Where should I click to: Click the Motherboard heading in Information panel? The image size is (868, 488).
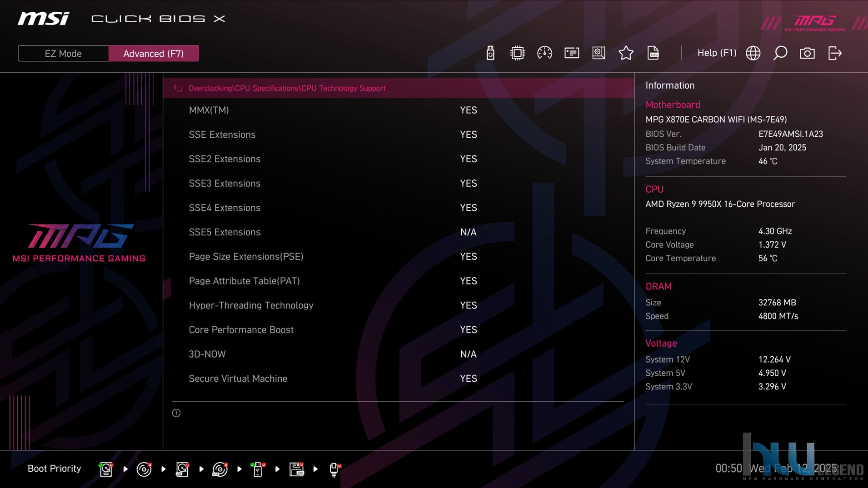673,105
